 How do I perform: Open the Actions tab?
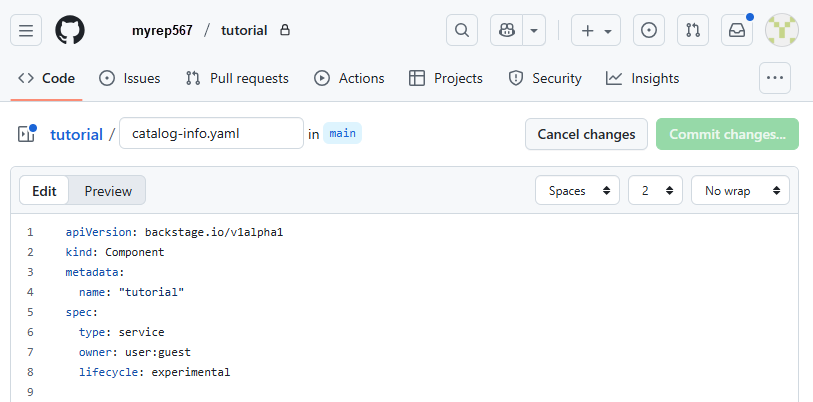point(349,78)
